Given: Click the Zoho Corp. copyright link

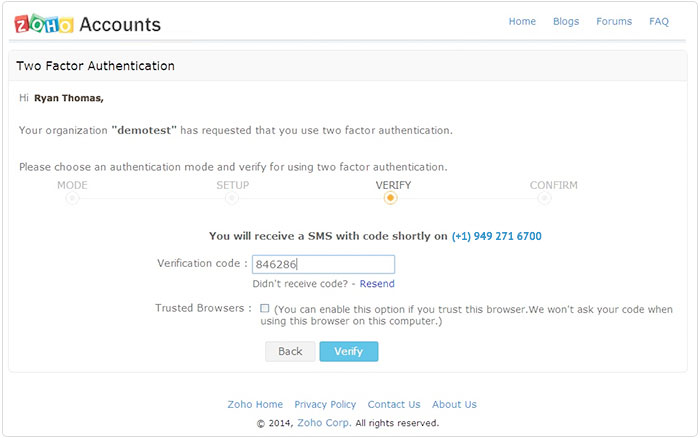Looking at the screenshot, I should point(325,423).
